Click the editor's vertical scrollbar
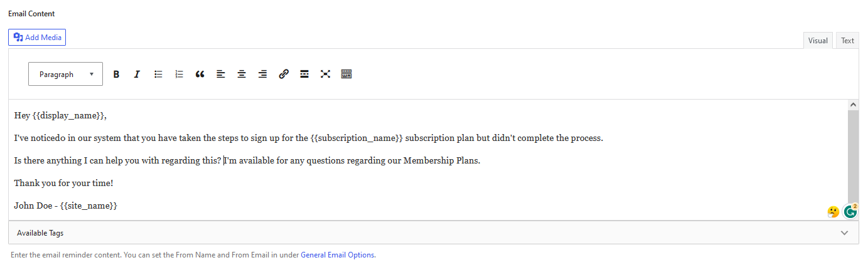 point(853,159)
